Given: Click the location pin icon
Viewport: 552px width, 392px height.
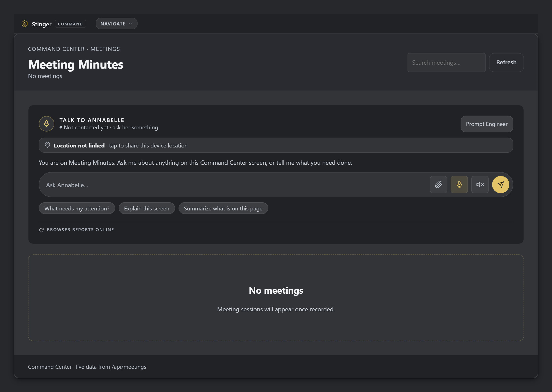Looking at the screenshot, I should pyautogui.click(x=48, y=145).
